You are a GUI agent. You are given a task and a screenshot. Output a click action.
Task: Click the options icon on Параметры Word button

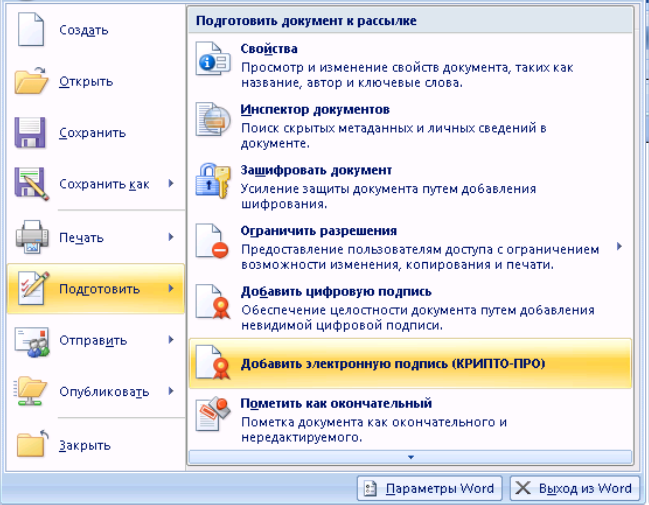click(x=370, y=488)
